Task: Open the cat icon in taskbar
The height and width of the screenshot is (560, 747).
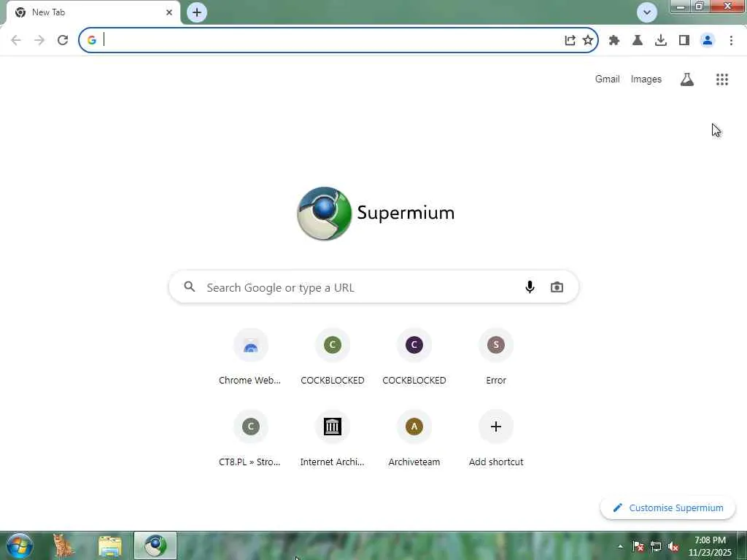Action: pyautogui.click(x=64, y=545)
